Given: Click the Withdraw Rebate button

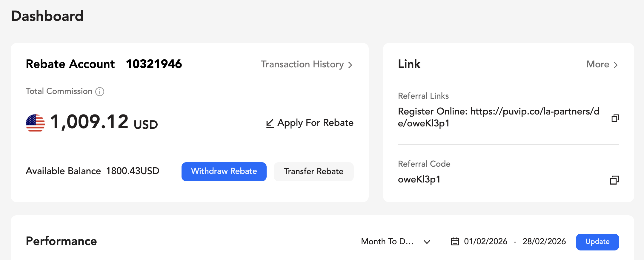Looking at the screenshot, I should click(224, 171).
